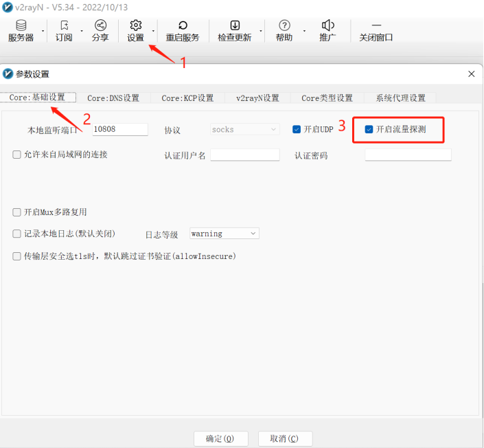This screenshot has height=448, width=484.
Task: Switch to Core:KCP设置 tab
Action: click(187, 98)
